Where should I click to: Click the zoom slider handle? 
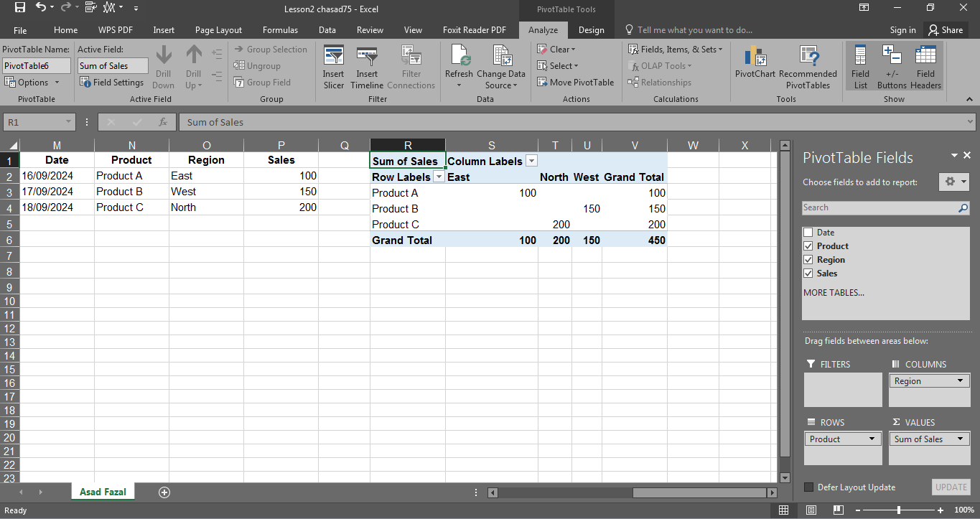[899, 510]
